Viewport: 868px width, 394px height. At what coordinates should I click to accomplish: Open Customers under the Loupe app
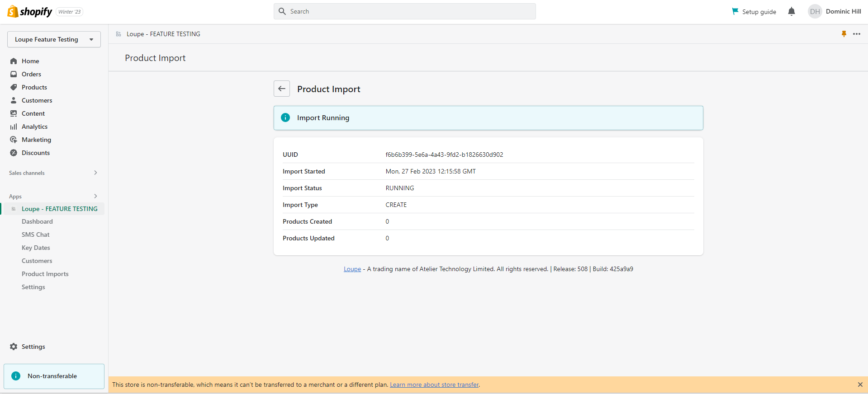pos(37,261)
